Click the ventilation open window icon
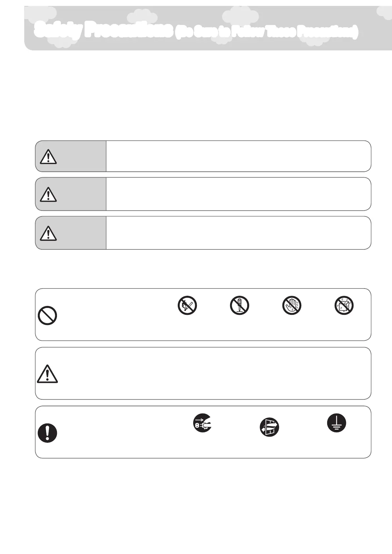This screenshot has width=392, height=554. 270,427
